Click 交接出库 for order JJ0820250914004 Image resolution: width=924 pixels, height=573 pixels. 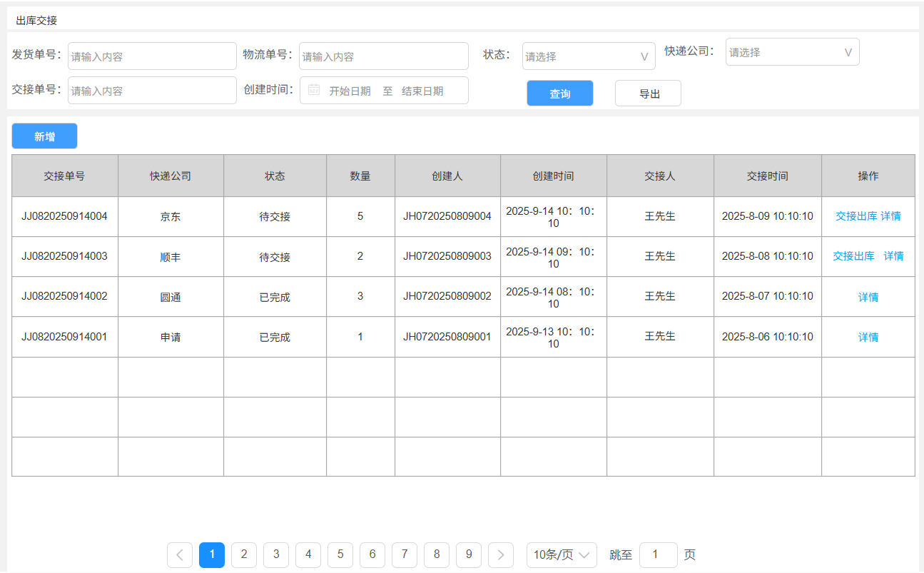(x=856, y=216)
